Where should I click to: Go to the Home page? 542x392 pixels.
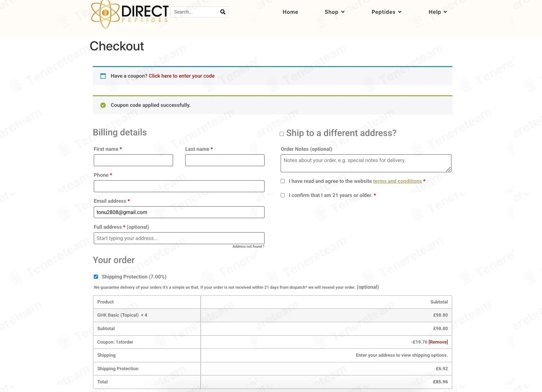tap(290, 12)
